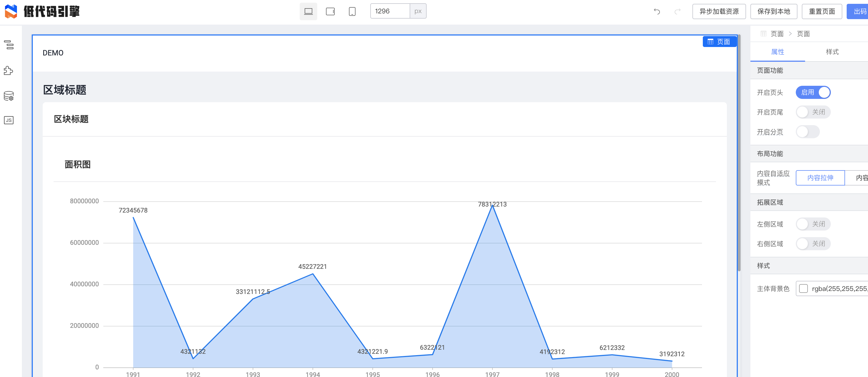
Task: Open the outline tree panel icon
Action: tap(9, 45)
